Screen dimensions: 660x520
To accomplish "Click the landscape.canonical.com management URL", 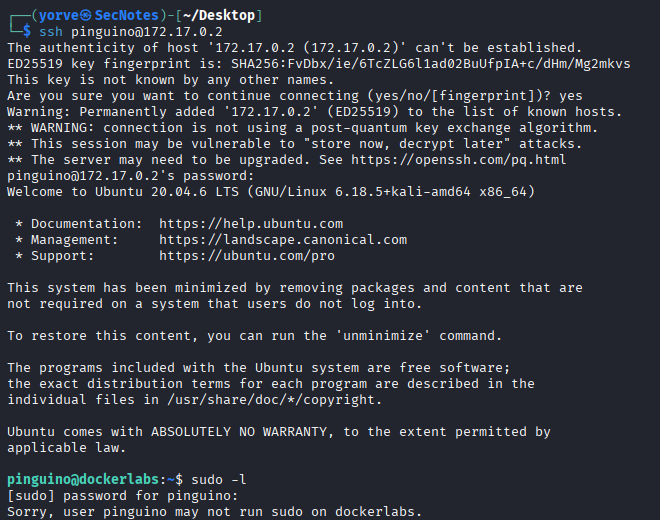I will (x=283, y=240).
